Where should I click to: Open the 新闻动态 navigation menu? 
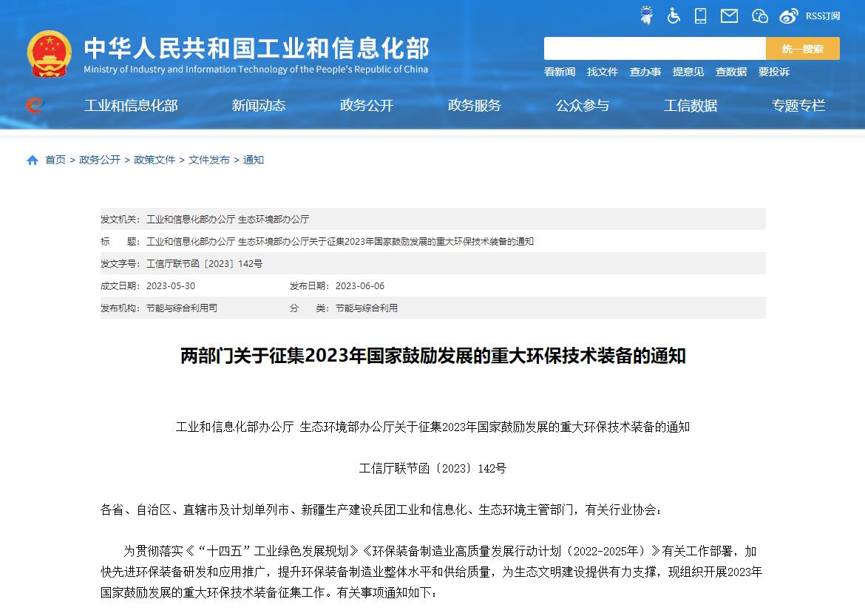coord(258,106)
